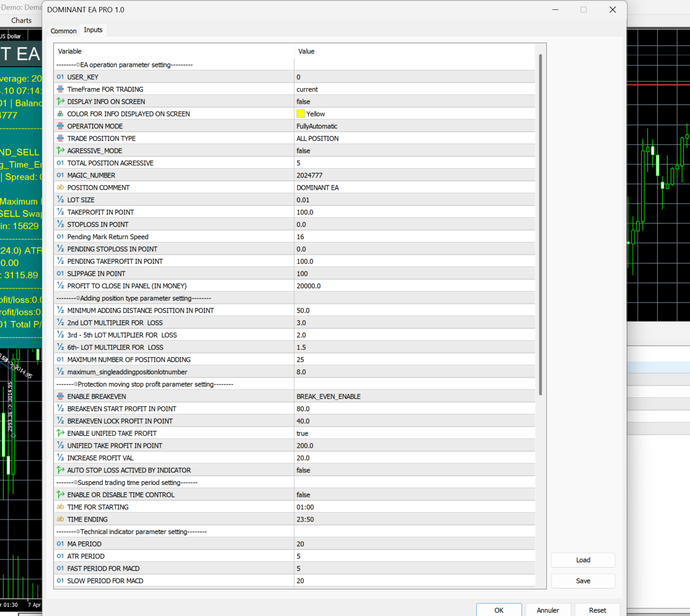This screenshot has width=690, height=616.
Task: Click the boolean icon beside ENABLE UNIFIED TAKE PROFIT
Action: click(x=60, y=433)
